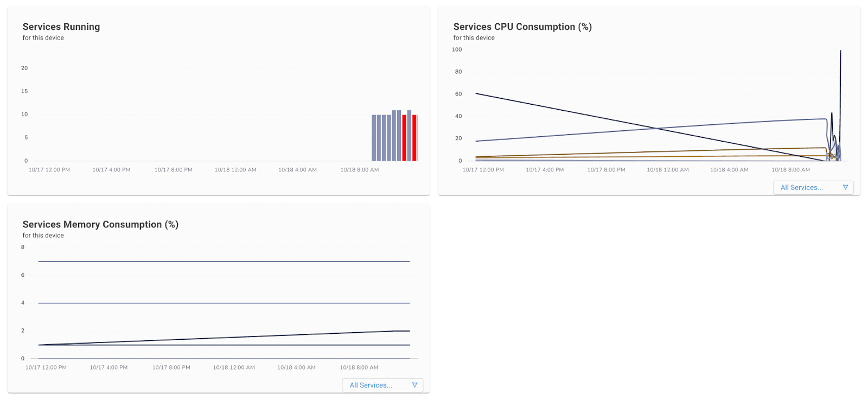Open All Services dropdown under CPU chart
Image resolution: width=868 pixels, height=400 pixels.
click(802, 187)
